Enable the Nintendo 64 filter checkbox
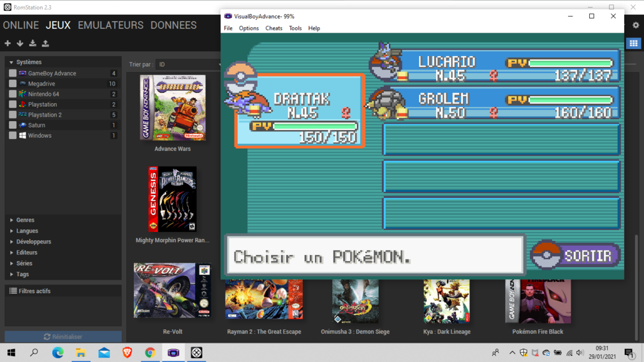The image size is (644, 362). click(x=13, y=94)
